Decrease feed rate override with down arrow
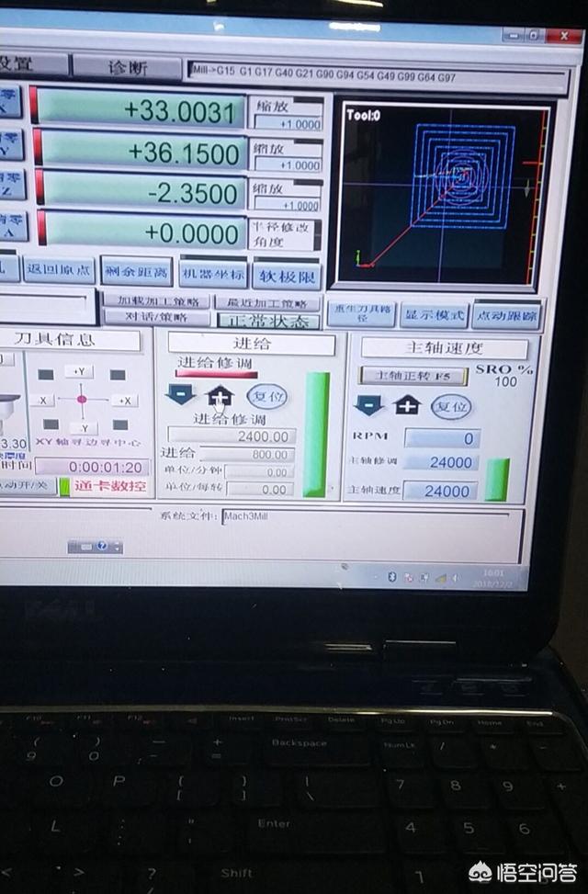Screen dimensions: 588x894 click(180, 396)
